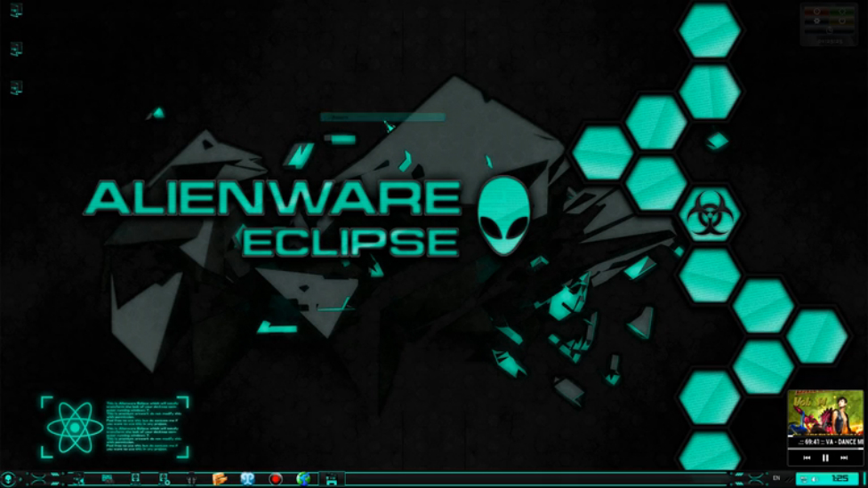Click the network icon in system tray
868x488 pixels.
coord(803,480)
